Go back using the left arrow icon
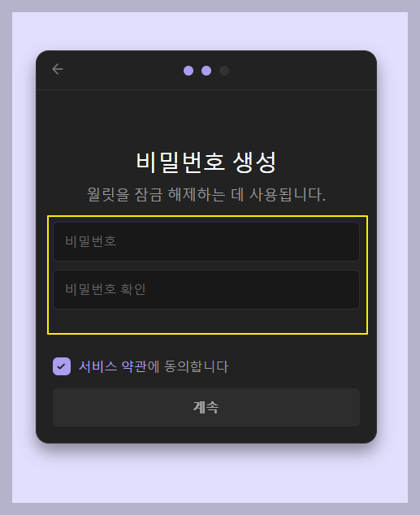The height and width of the screenshot is (515, 420). (x=58, y=69)
